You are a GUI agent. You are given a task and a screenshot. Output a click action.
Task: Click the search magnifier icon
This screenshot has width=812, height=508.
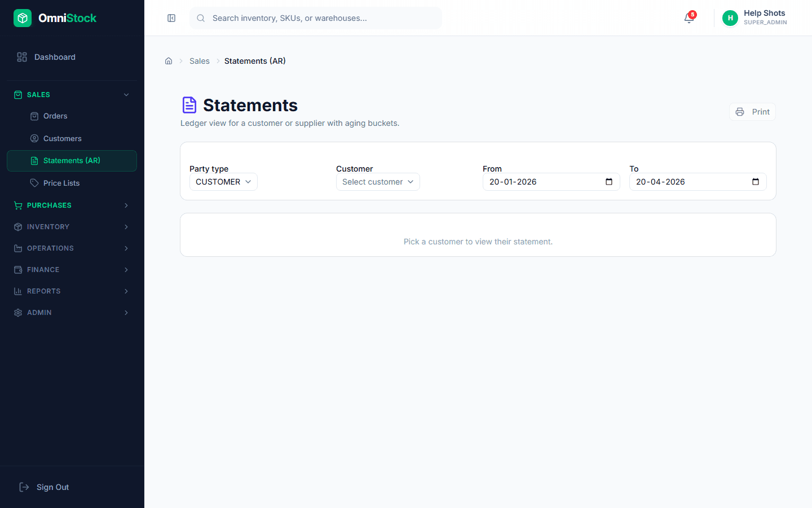click(201, 18)
